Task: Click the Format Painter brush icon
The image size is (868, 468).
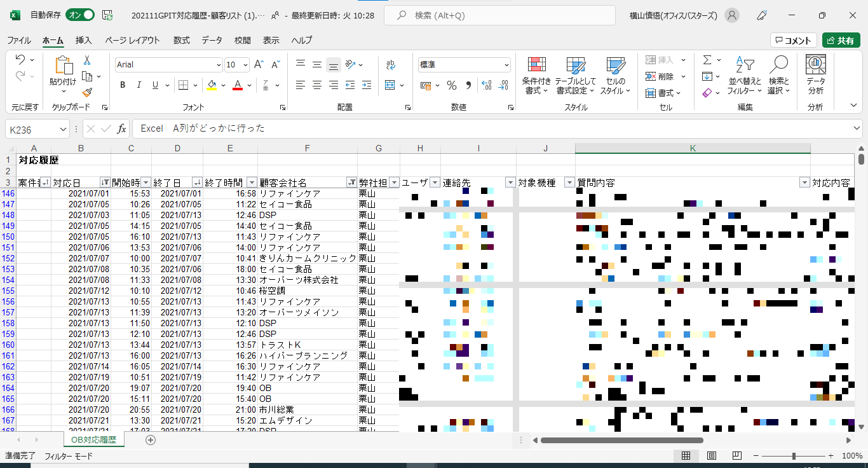Action: coord(87,93)
